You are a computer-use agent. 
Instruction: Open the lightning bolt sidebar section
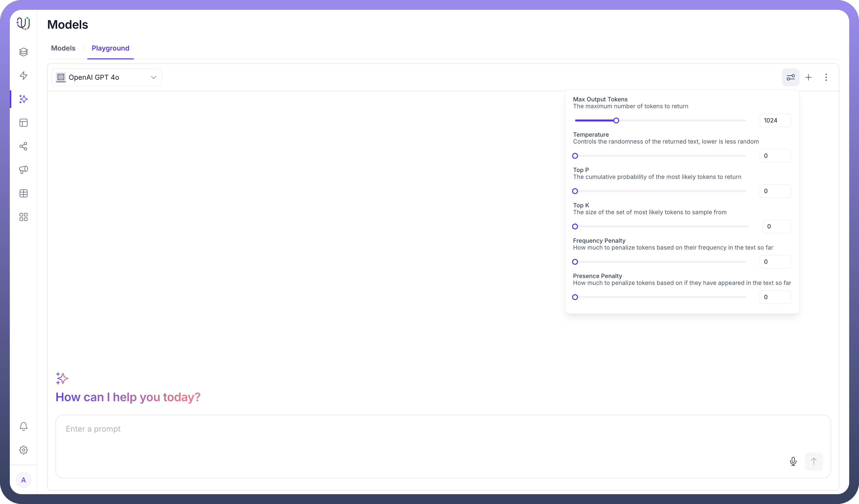[x=24, y=75]
